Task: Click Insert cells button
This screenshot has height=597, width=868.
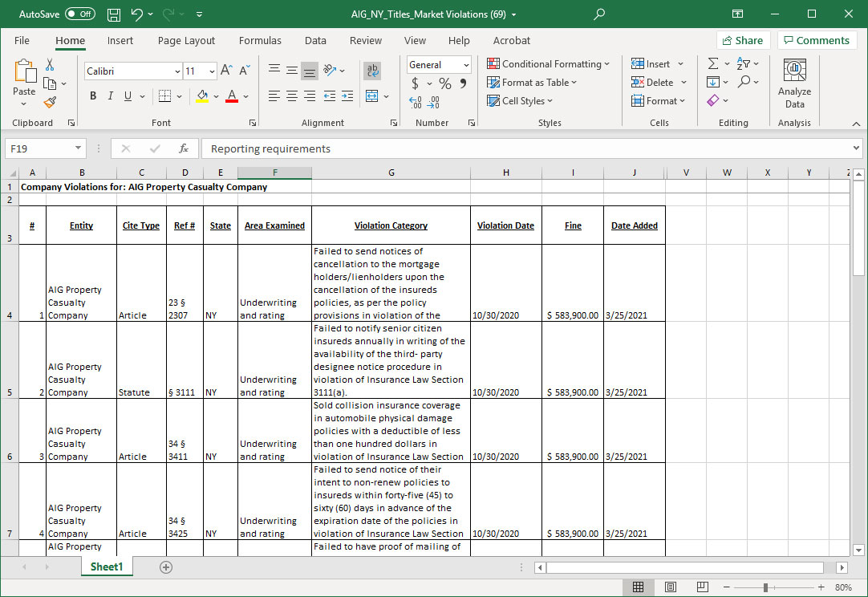Action: click(657, 63)
